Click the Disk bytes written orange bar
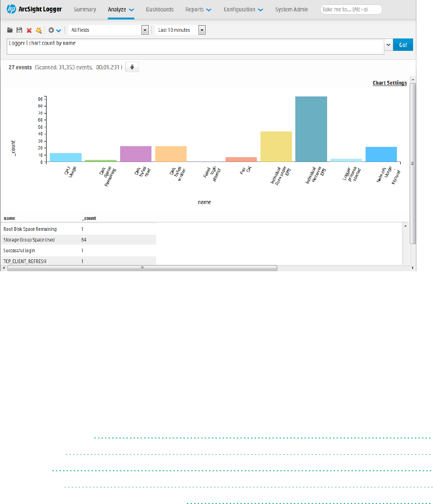The width and height of the screenshot is (433, 504). point(171,154)
